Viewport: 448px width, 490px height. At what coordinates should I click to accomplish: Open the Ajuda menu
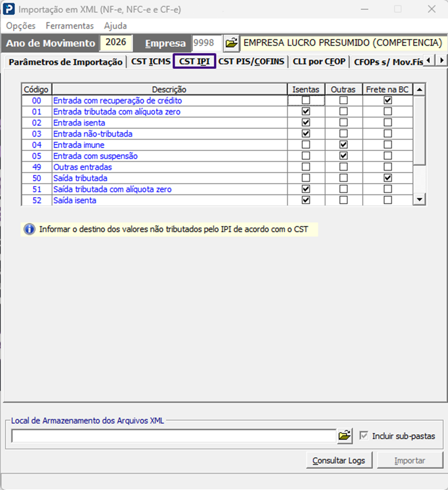[115, 26]
